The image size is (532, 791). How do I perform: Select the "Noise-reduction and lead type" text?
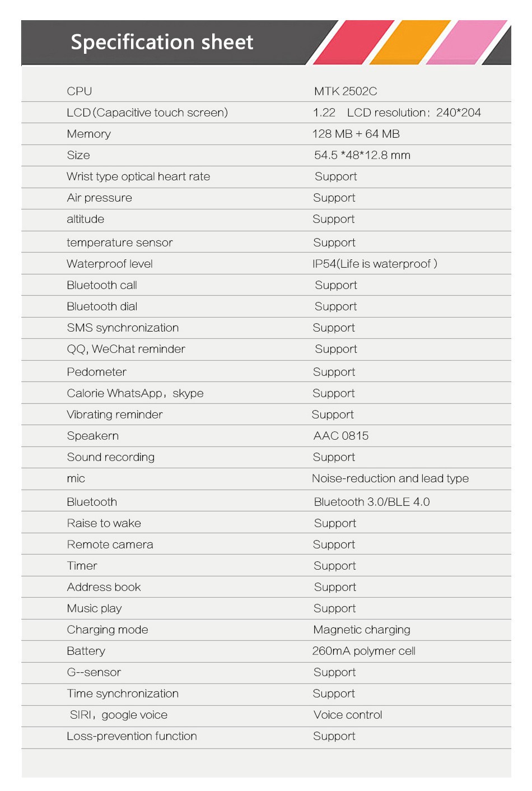[390, 478]
